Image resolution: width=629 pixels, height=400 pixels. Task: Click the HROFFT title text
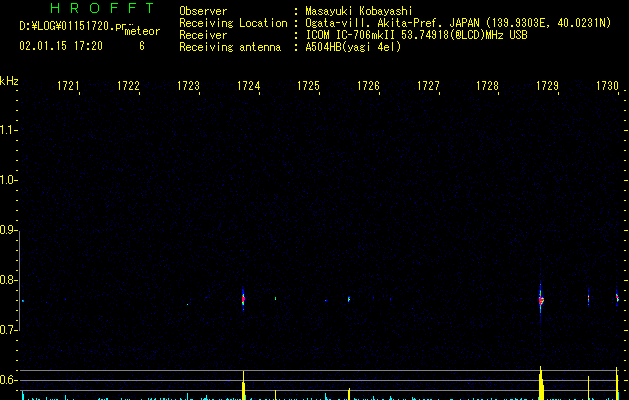pyautogui.click(x=103, y=8)
